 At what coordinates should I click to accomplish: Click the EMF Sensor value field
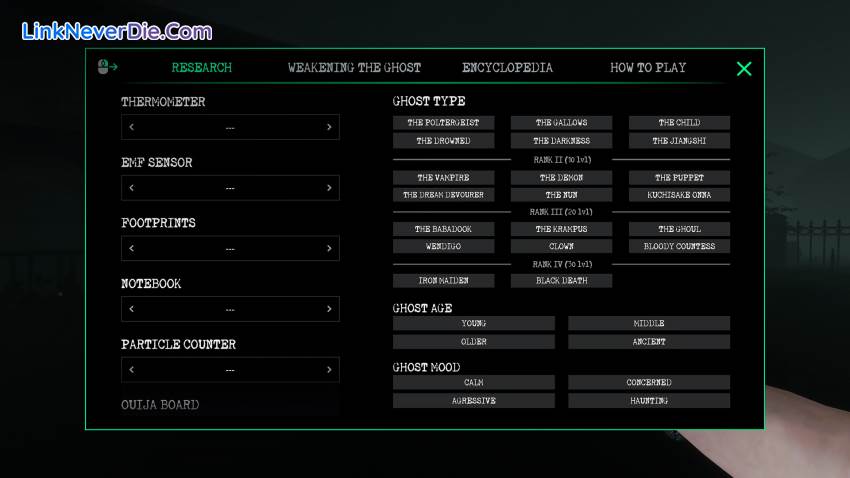point(230,188)
